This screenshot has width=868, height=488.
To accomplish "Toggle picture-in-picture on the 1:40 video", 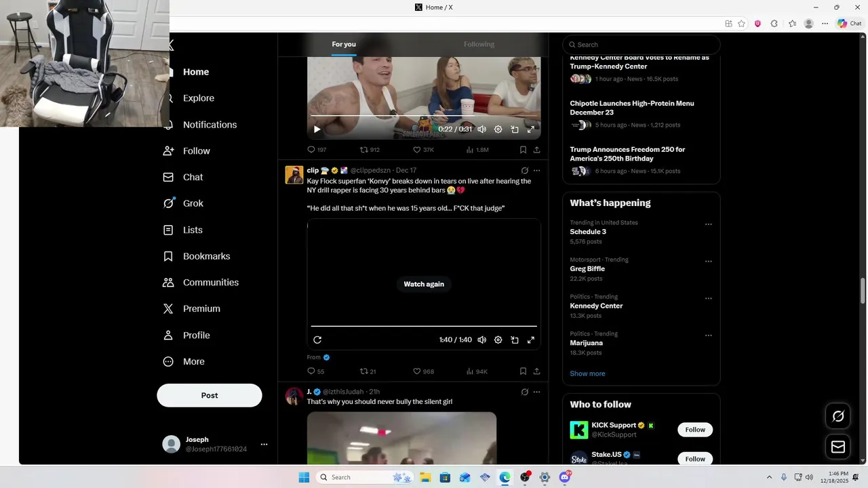I will pyautogui.click(x=515, y=340).
